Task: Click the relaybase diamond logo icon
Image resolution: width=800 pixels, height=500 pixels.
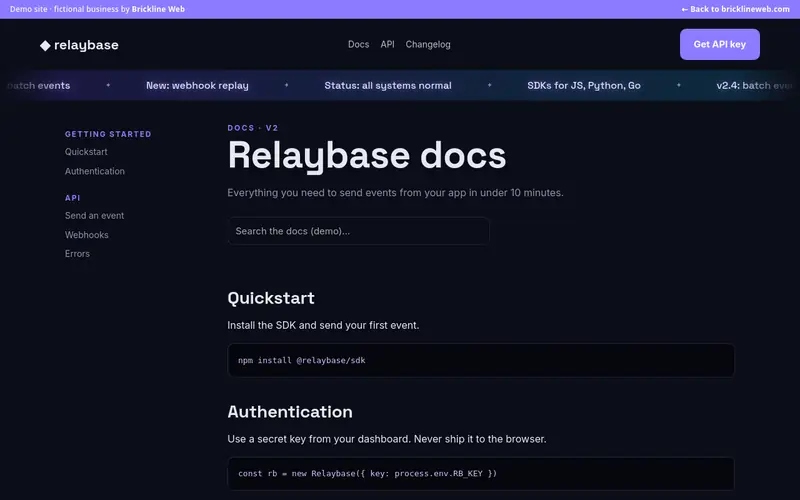Action: 45,45
